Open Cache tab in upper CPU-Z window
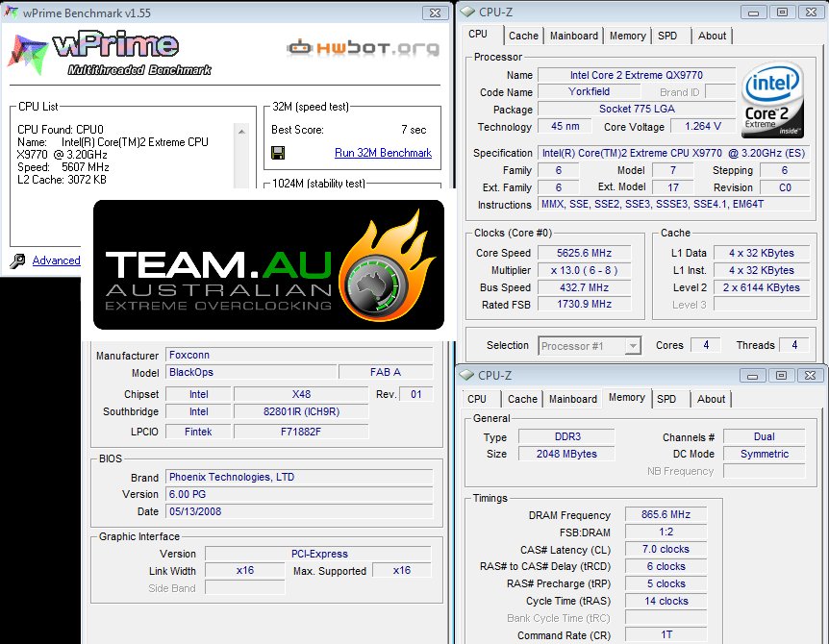The height and width of the screenshot is (644, 829). tap(523, 36)
